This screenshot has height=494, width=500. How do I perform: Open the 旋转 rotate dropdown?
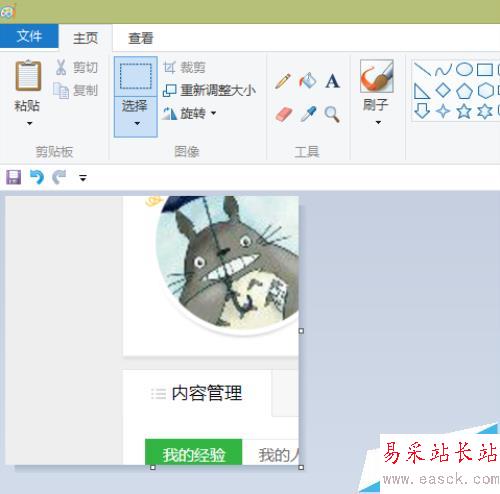(x=189, y=114)
